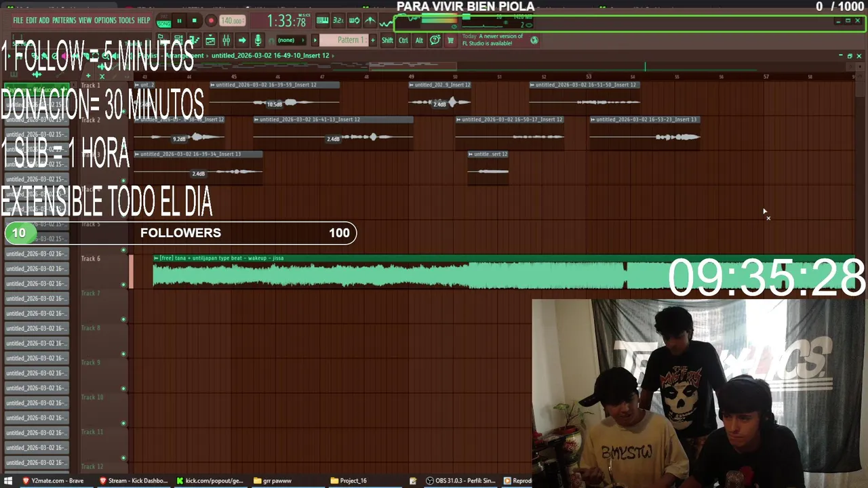The width and height of the screenshot is (868, 488).
Task: Click the stop playback button
Action: tap(194, 21)
